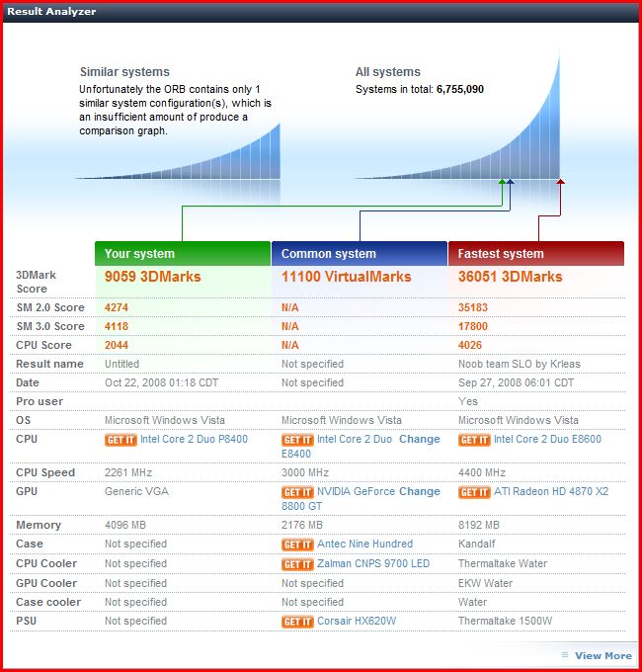Click GET IT badge beside Zalman CNPS 9700 LED
Viewport: 642px width, 672px height.
click(x=297, y=564)
